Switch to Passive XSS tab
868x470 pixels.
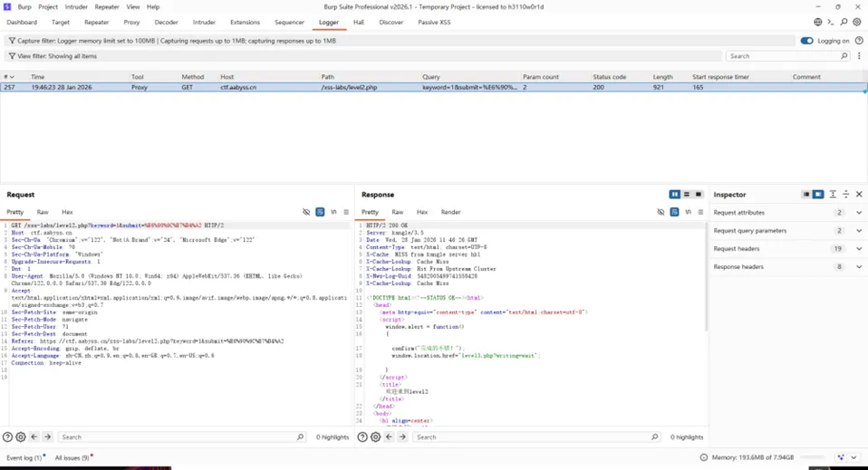[434, 22]
